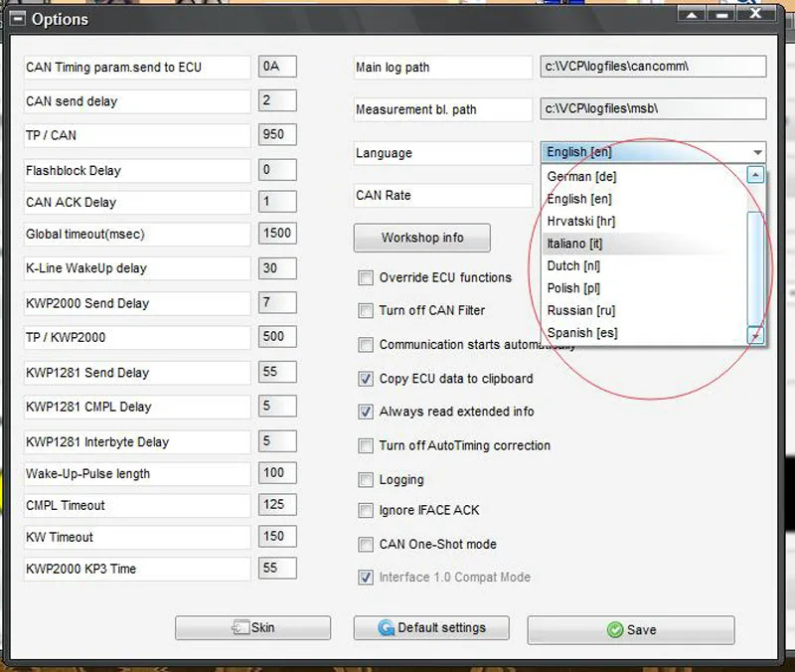This screenshot has height=672, width=795.
Task: Toggle Turn off CAN Filter checkbox
Action: click(365, 310)
